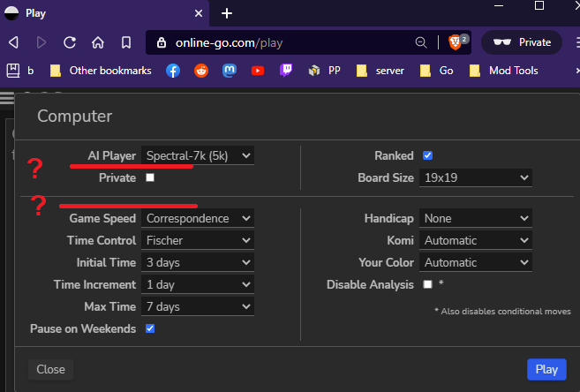Click the Computer dialog heading
The image size is (580, 392).
click(x=75, y=117)
